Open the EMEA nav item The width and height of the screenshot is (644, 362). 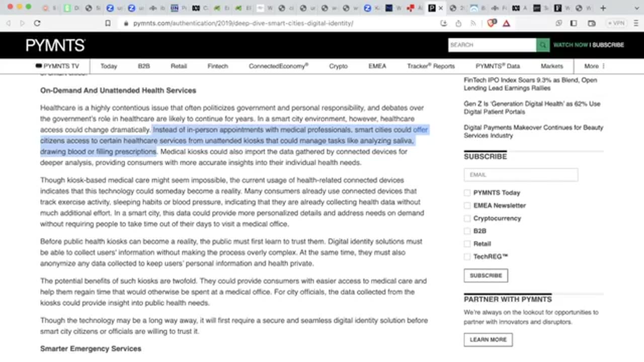[377, 66]
